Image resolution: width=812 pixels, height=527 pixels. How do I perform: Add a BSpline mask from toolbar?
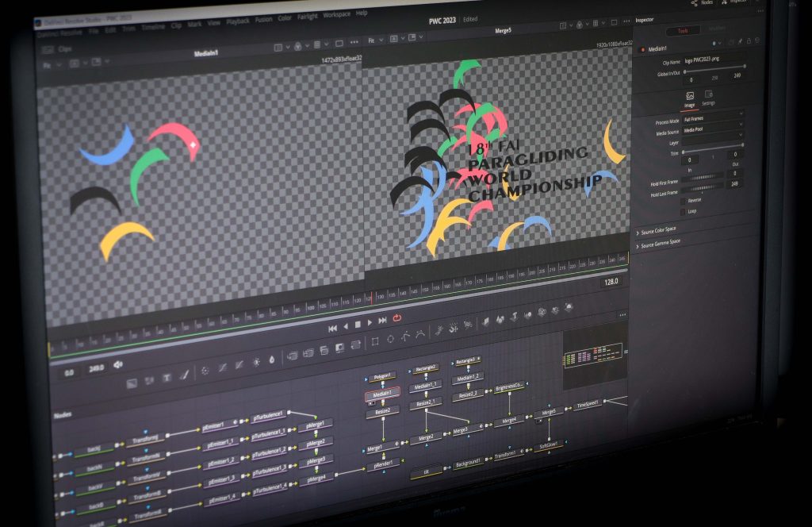tap(420, 333)
